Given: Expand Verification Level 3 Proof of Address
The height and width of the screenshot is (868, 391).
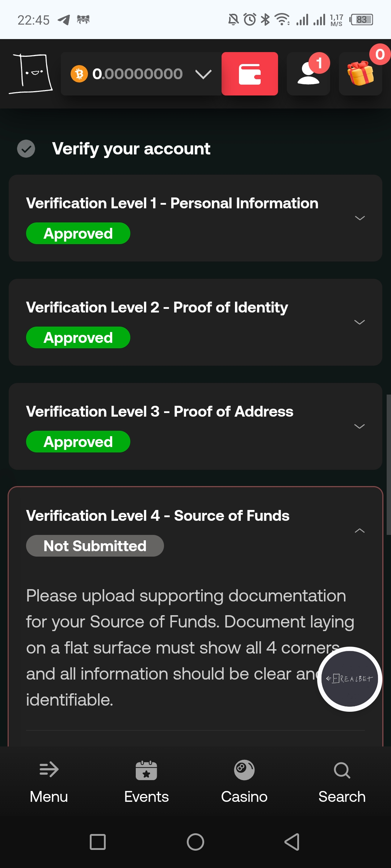Looking at the screenshot, I should click(x=360, y=426).
